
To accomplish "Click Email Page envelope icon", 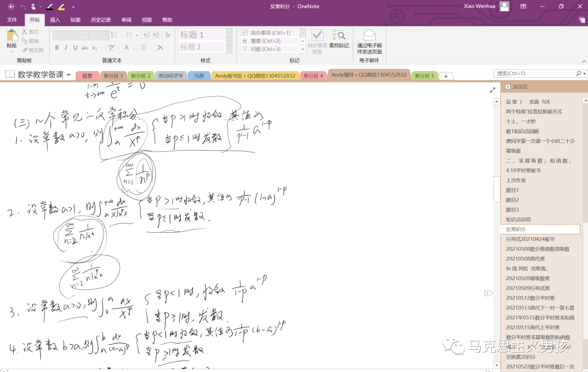I will pyautogui.click(x=369, y=35).
